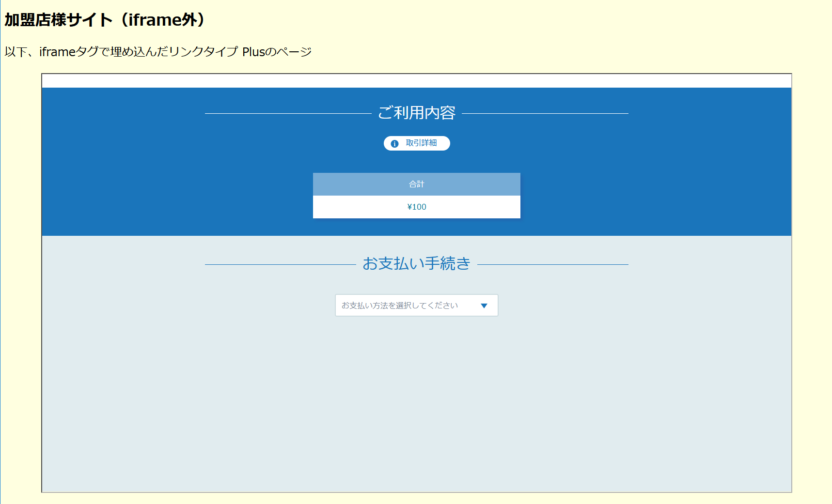Click the 加盟店様サイト（iframe外） page title

tap(104, 19)
